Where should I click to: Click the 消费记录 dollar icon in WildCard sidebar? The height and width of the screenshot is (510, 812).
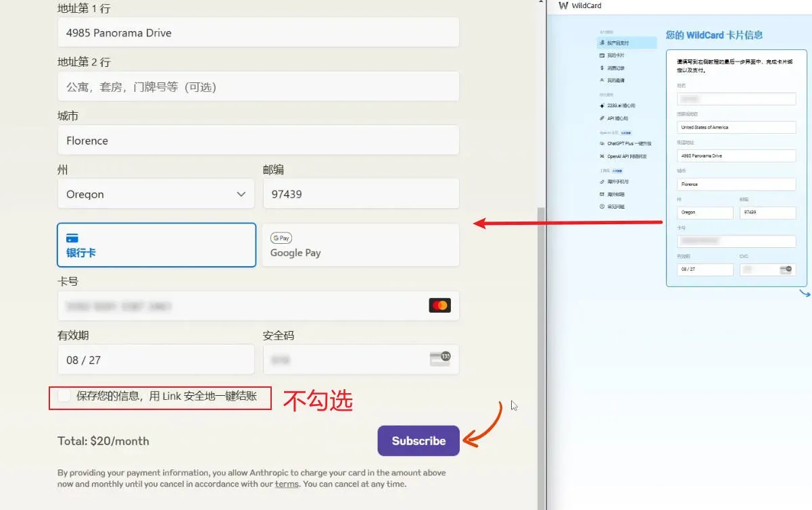click(x=602, y=68)
